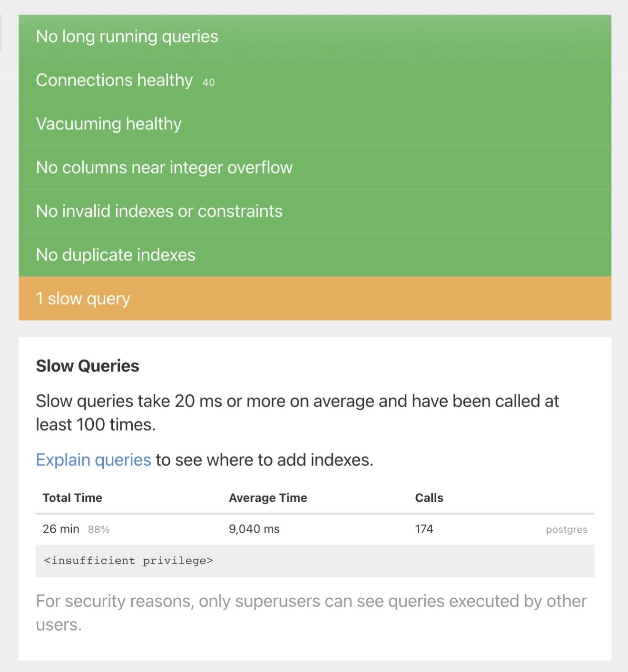Click the "No duplicate indexes" status row

(x=116, y=255)
